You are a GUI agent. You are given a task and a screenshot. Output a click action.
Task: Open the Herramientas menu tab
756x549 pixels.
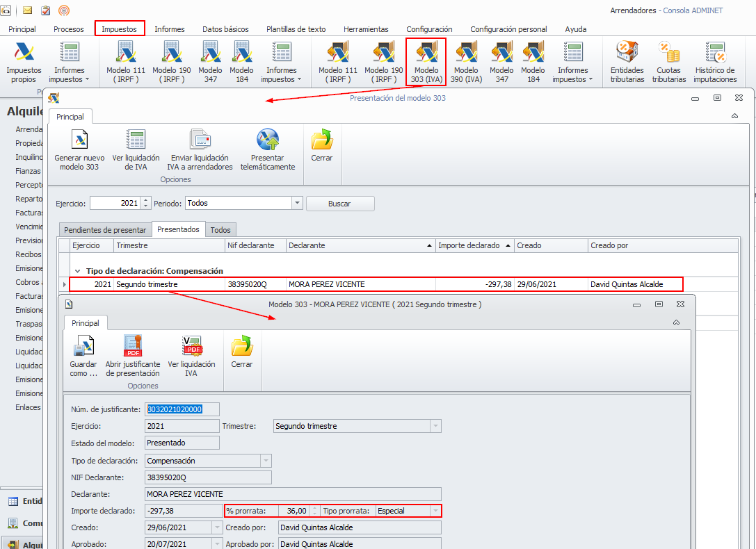[x=366, y=29]
